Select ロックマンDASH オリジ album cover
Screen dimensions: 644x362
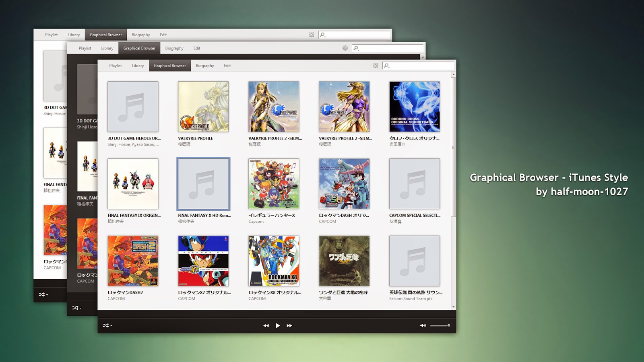[344, 184]
